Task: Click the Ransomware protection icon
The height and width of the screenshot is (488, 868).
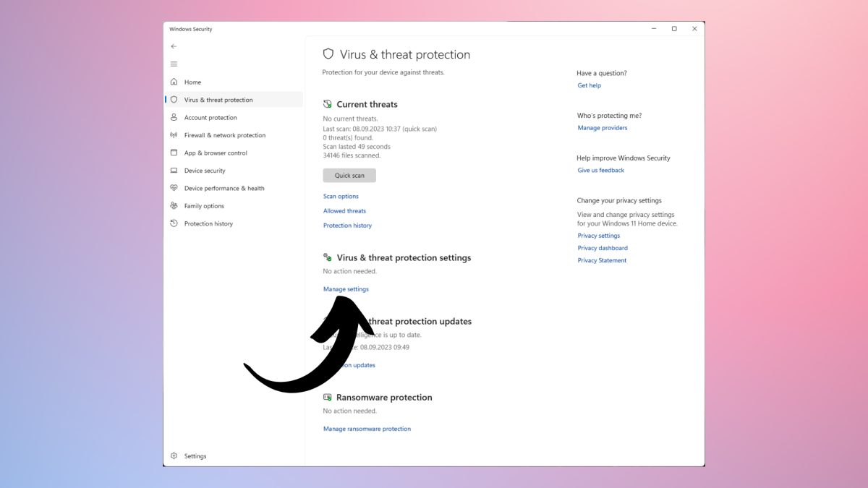Action: tap(328, 398)
